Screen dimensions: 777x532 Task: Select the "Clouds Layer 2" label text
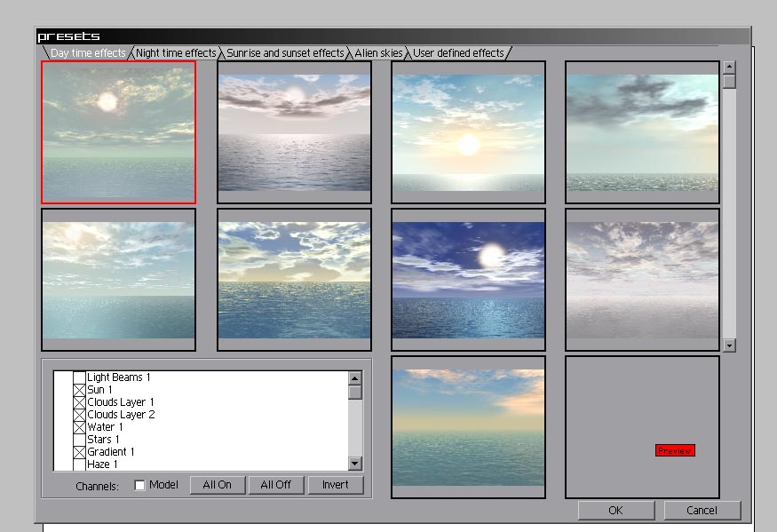pos(121,415)
